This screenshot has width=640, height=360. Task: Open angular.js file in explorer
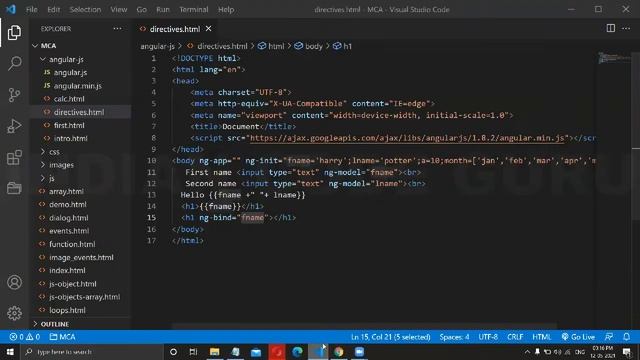pos(71,72)
